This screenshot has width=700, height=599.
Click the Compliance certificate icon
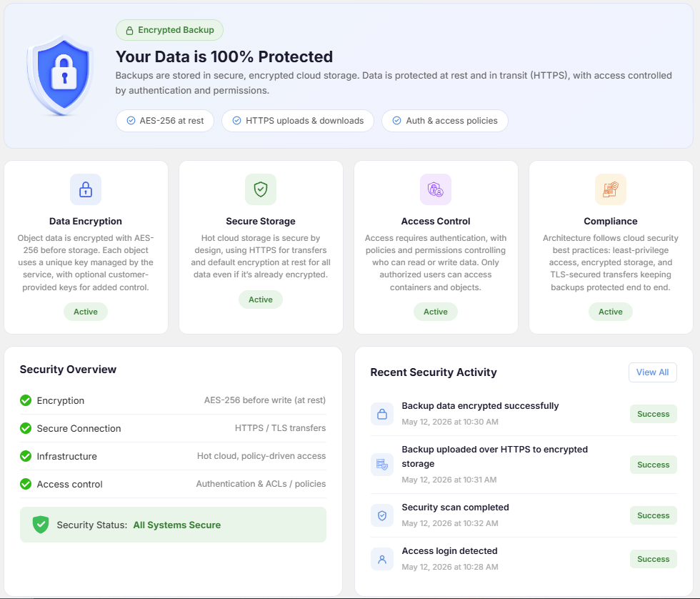pos(611,189)
